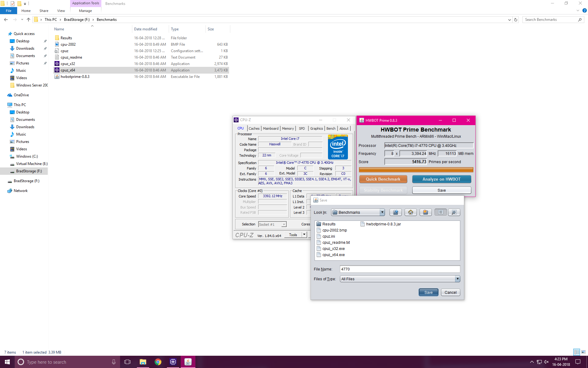Image resolution: width=588 pixels, height=368 pixels.
Task: Open the Share ribbon tab in Explorer
Action: (x=44, y=11)
